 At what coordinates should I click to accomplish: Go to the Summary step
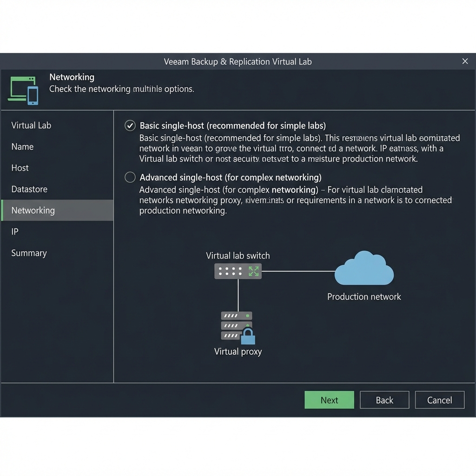coord(29,253)
